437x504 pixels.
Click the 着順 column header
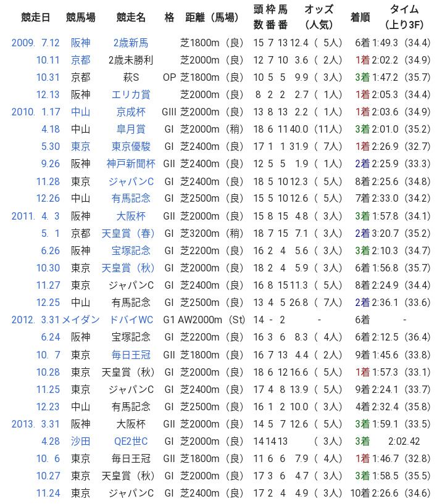(360, 17)
